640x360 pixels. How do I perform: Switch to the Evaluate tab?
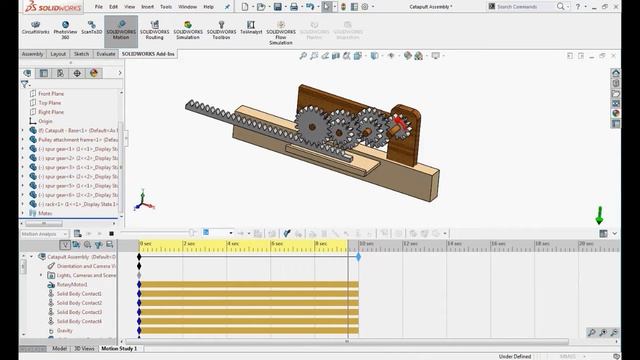pyautogui.click(x=105, y=54)
